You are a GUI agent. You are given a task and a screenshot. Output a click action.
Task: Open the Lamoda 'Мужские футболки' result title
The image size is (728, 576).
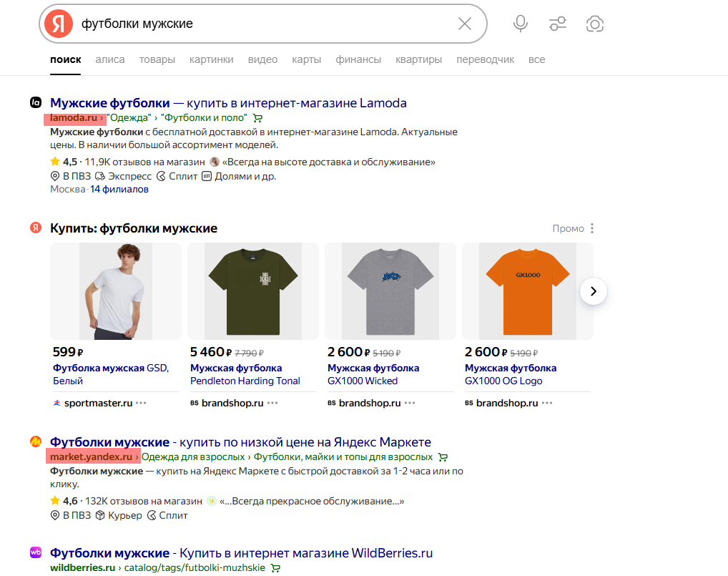[x=228, y=102]
